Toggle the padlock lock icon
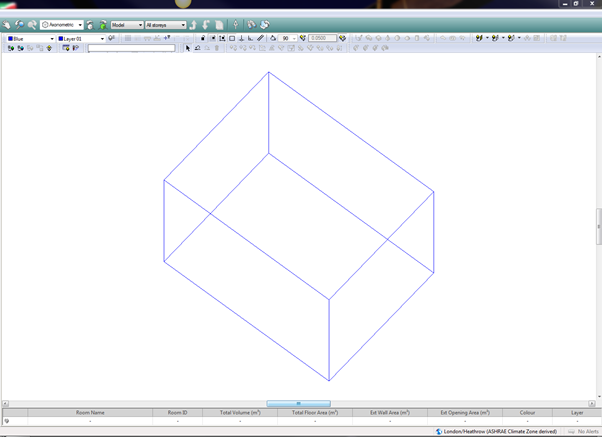602x437 pixels. click(x=203, y=38)
